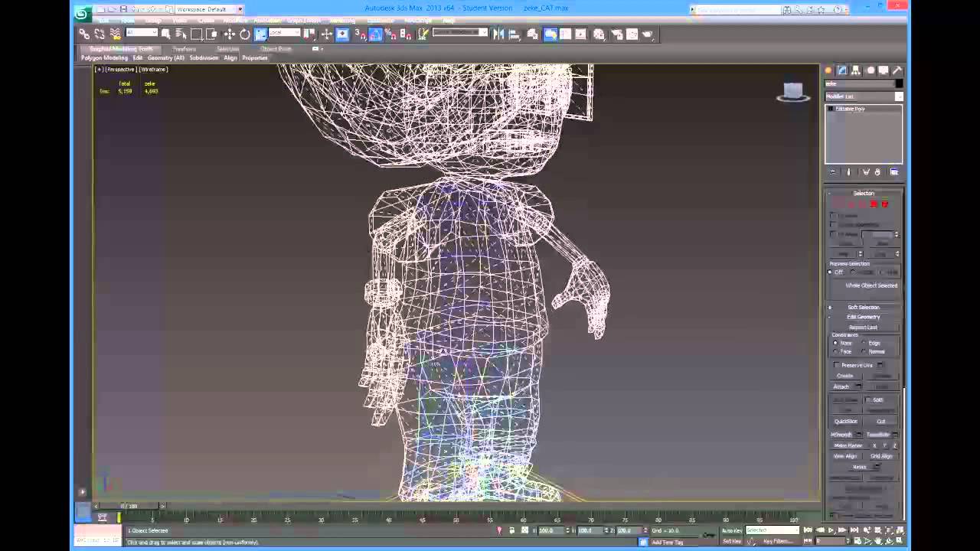Click the teapot Render Production icon
Image resolution: width=980 pixels, height=551 pixels.
coord(648,34)
